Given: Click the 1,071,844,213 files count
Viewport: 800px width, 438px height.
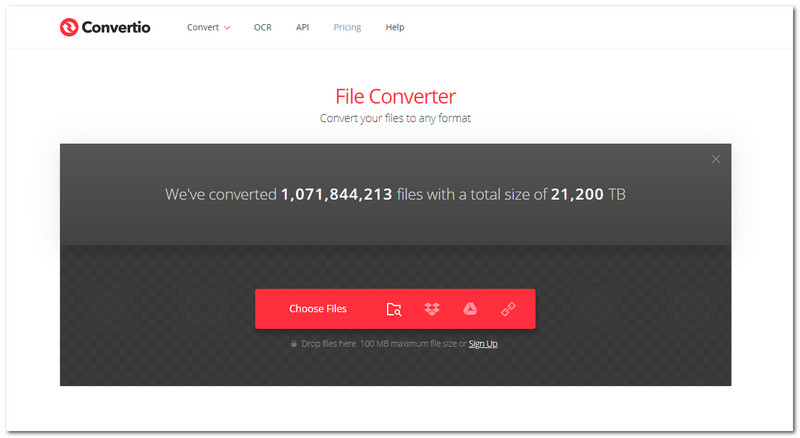Looking at the screenshot, I should click(x=337, y=194).
